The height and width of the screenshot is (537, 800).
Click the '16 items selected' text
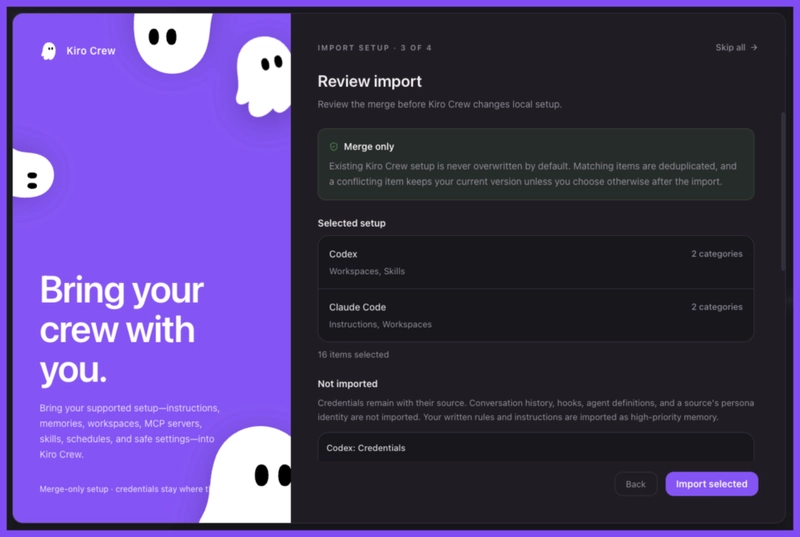click(353, 354)
